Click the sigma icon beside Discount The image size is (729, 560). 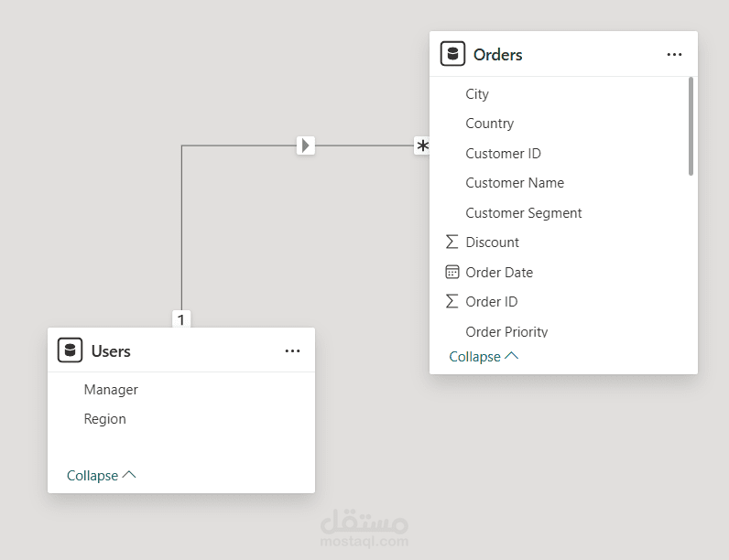(452, 242)
